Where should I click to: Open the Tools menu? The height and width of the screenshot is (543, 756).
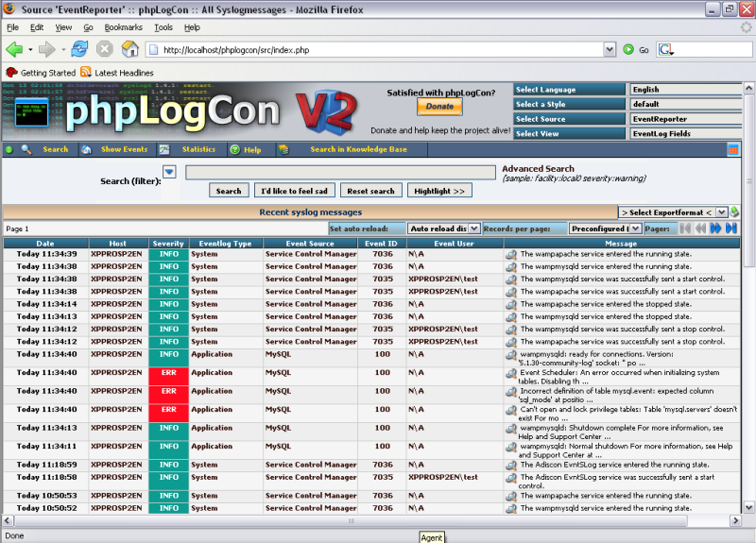(x=163, y=27)
